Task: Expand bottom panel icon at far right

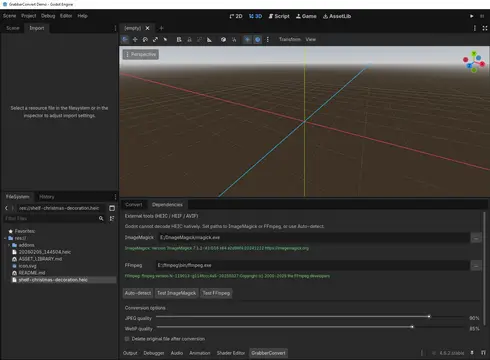Action: [x=483, y=353]
